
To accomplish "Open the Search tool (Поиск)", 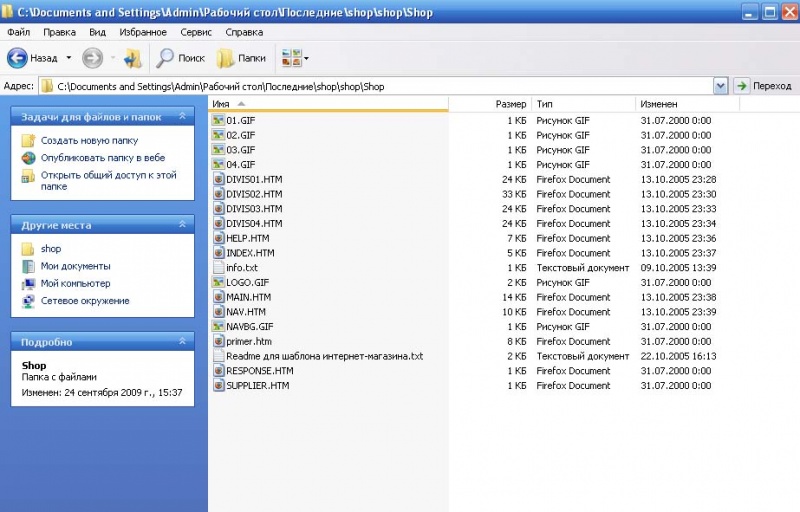I will pos(181,58).
